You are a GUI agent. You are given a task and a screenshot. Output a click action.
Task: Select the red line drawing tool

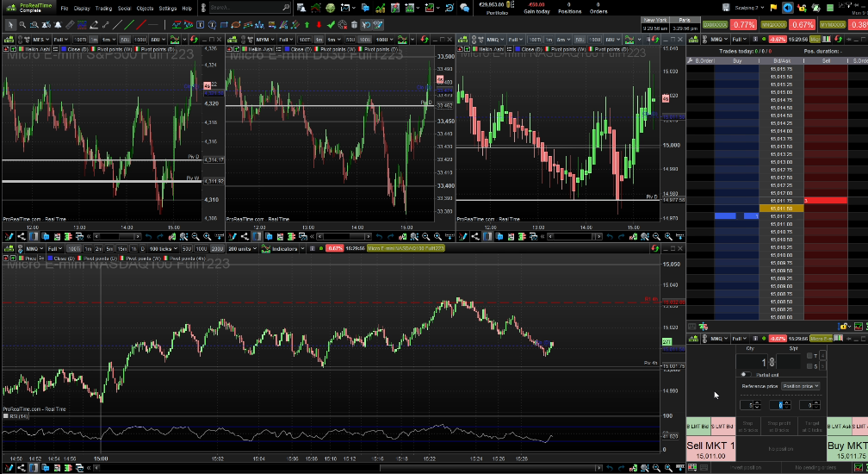click(x=141, y=25)
